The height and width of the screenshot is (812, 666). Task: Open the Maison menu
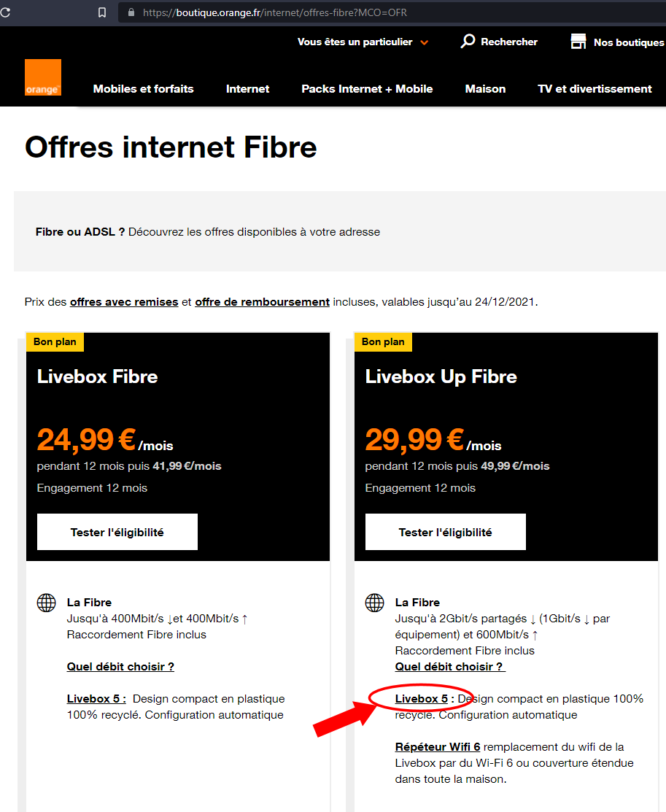pos(485,89)
